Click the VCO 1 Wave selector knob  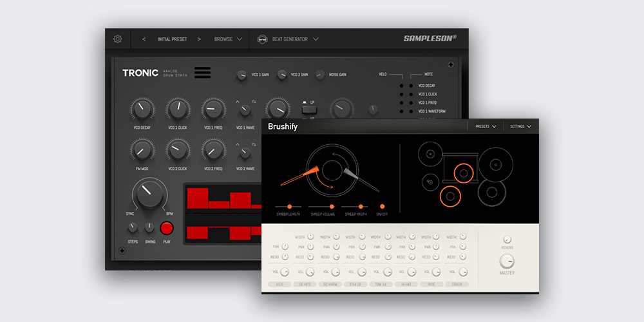coord(245,110)
